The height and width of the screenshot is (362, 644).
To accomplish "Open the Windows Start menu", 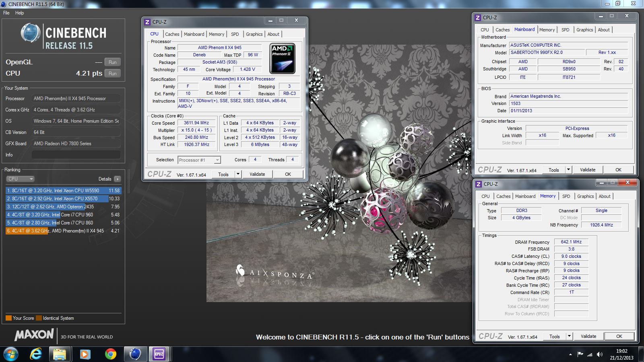I will click(11, 354).
